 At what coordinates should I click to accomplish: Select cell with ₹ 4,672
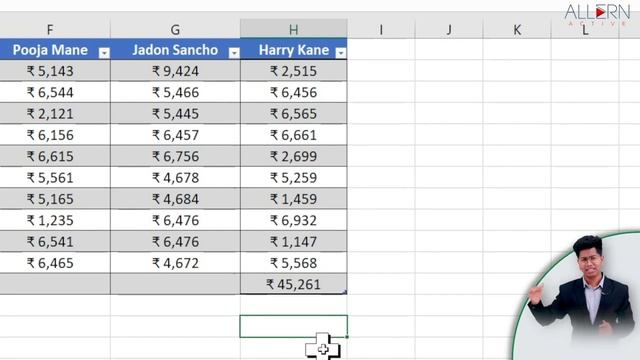coord(175,263)
